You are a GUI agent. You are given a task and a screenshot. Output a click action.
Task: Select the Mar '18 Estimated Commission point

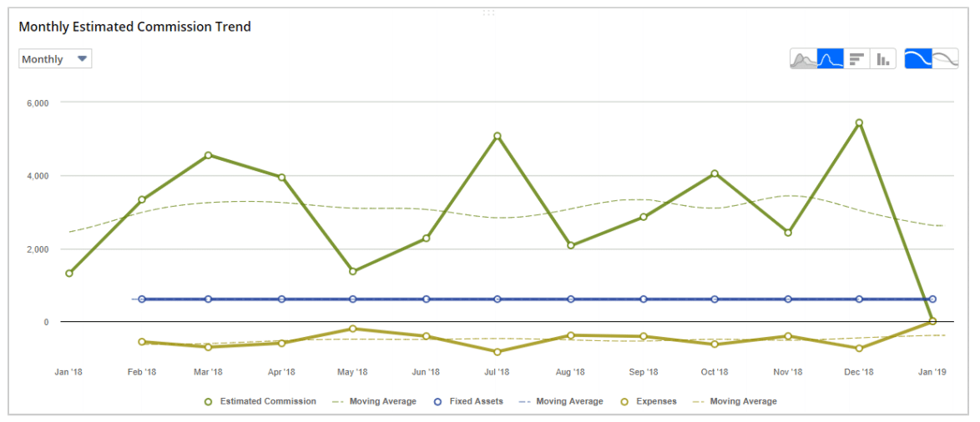point(208,155)
